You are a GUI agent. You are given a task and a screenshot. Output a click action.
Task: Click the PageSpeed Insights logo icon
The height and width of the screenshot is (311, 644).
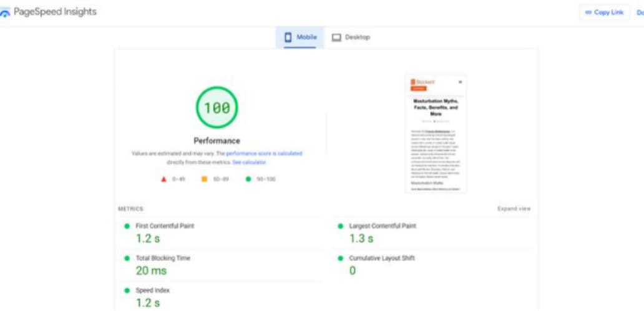pyautogui.click(x=6, y=13)
